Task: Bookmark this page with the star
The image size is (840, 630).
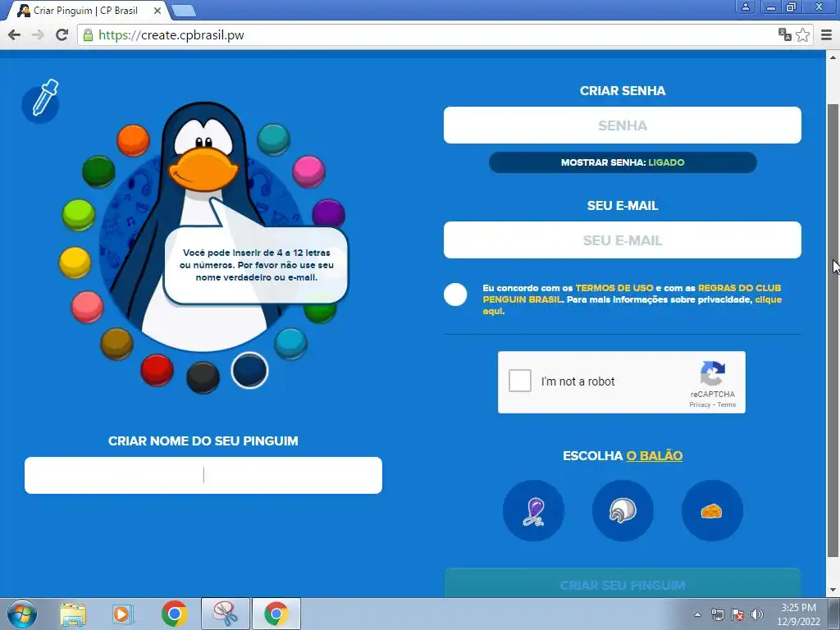Action: pyautogui.click(x=802, y=34)
